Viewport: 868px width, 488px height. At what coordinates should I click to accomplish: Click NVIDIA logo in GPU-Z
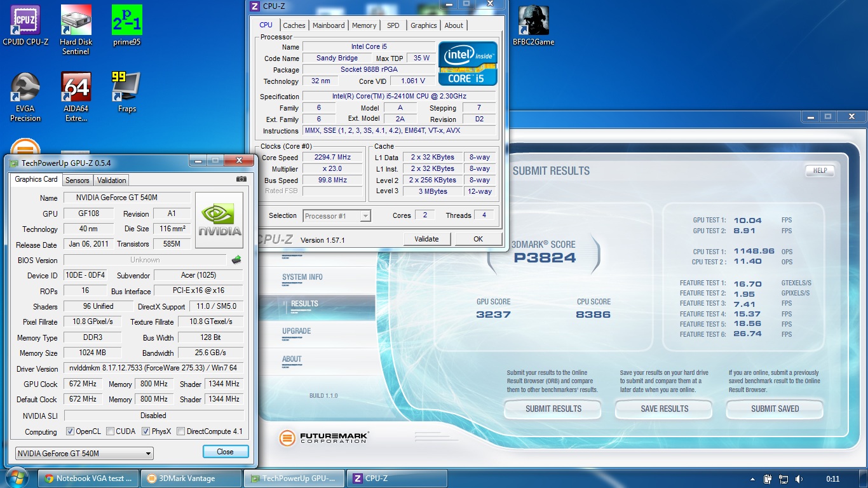[x=219, y=220]
